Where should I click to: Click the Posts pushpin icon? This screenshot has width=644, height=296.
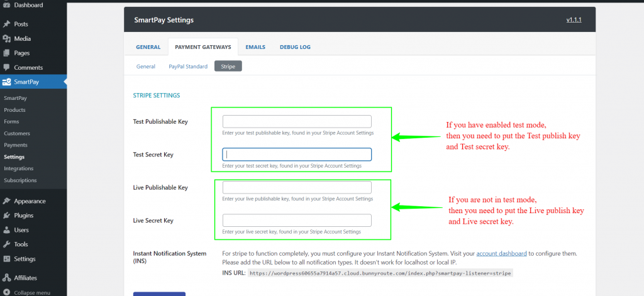(6, 25)
